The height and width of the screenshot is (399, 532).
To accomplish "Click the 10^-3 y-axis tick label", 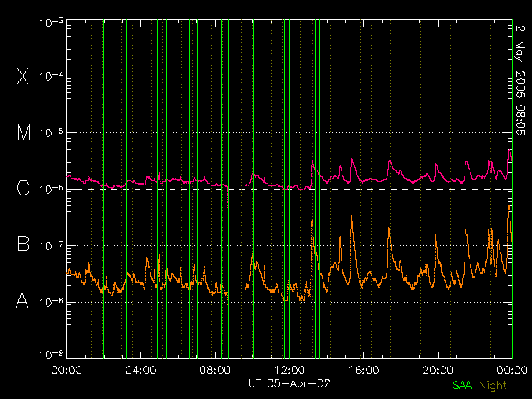I will (x=52, y=23).
